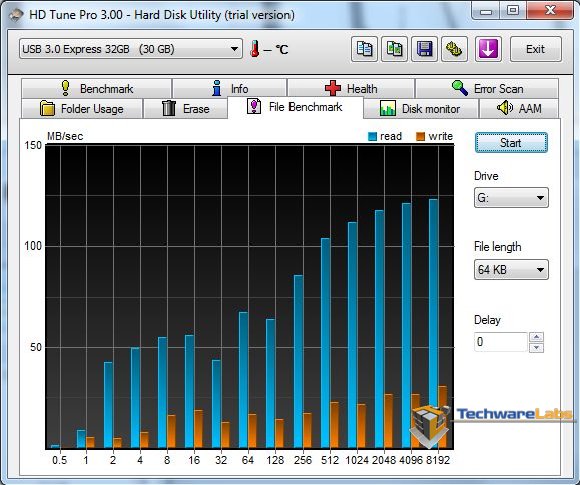Close the HD Tune Pro window
Image resolution: width=580 pixels, height=485 pixels.
point(550,10)
